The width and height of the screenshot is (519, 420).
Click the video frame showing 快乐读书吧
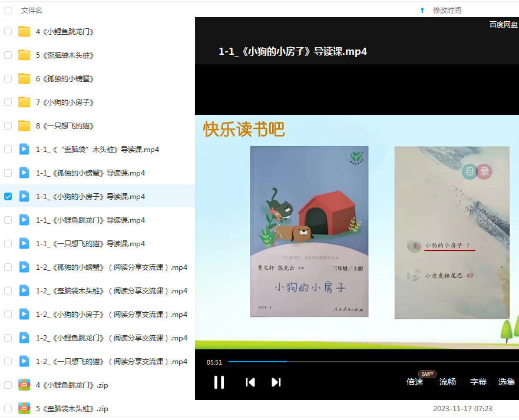[x=357, y=232]
